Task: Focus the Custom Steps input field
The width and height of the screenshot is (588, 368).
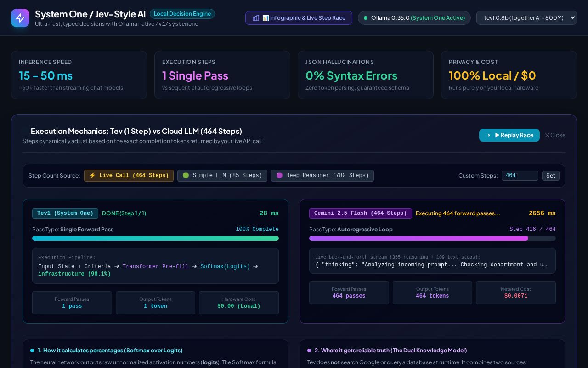Action: tap(520, 176)
